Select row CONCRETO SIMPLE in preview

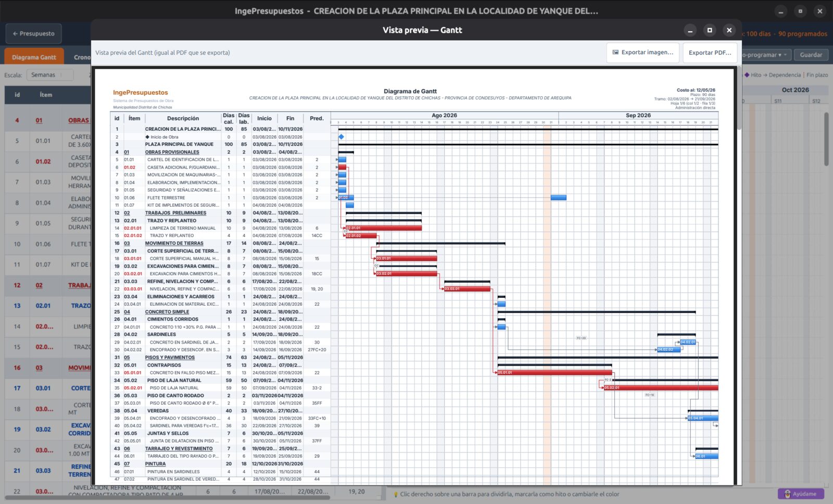point(220,312)
